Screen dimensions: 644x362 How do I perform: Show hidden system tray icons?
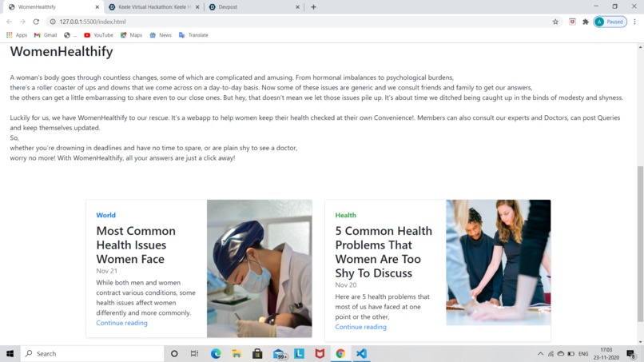coord(540,354)
